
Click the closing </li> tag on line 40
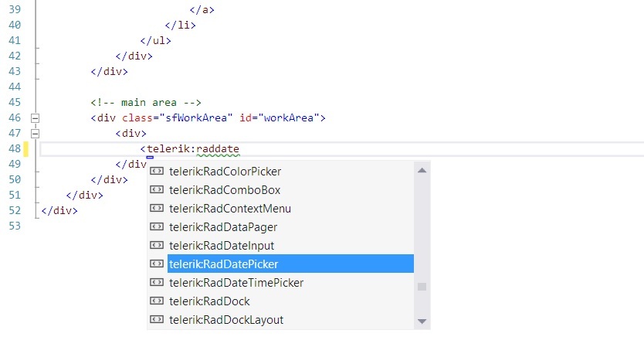point(180,25)
